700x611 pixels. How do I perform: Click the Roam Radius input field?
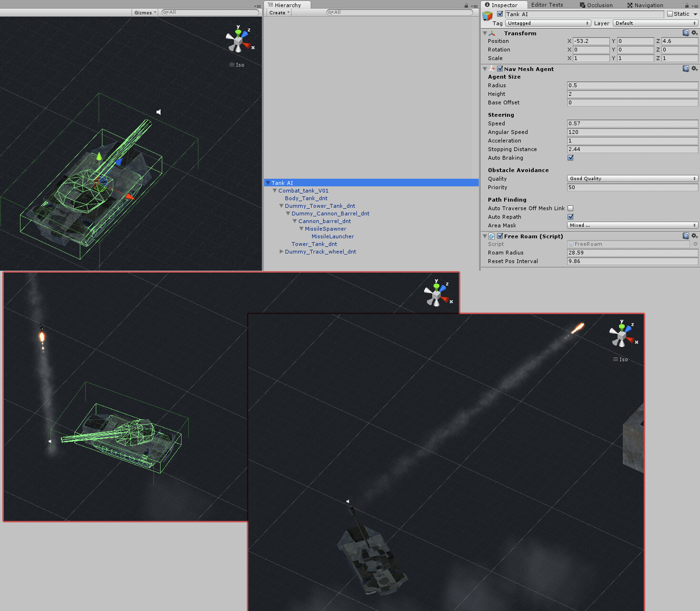click(632, 253)
